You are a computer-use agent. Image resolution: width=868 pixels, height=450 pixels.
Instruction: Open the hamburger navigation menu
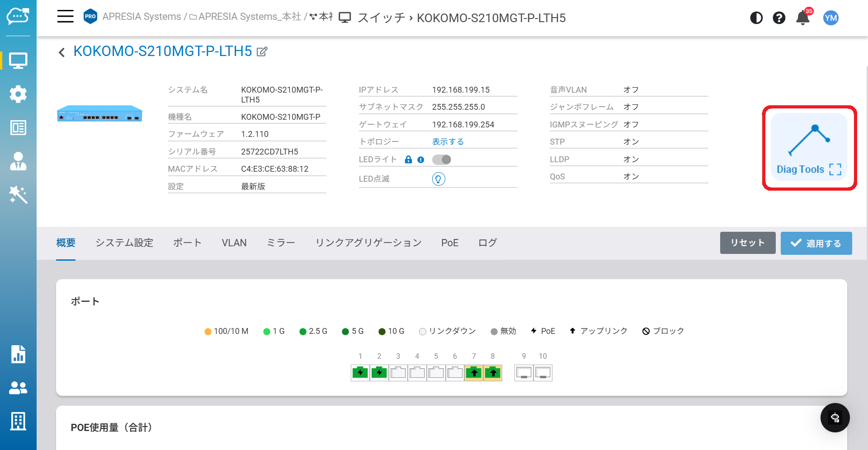65,17
